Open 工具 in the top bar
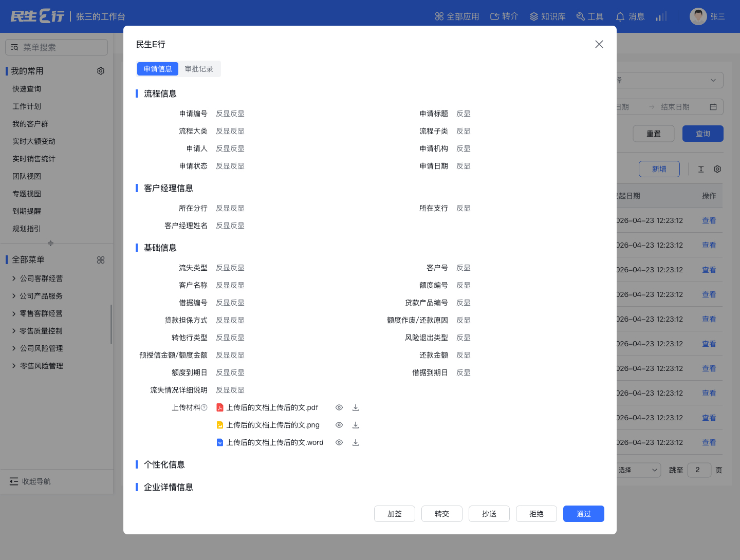The height and width of the screenshot is (560, 740). click(590, 16)
